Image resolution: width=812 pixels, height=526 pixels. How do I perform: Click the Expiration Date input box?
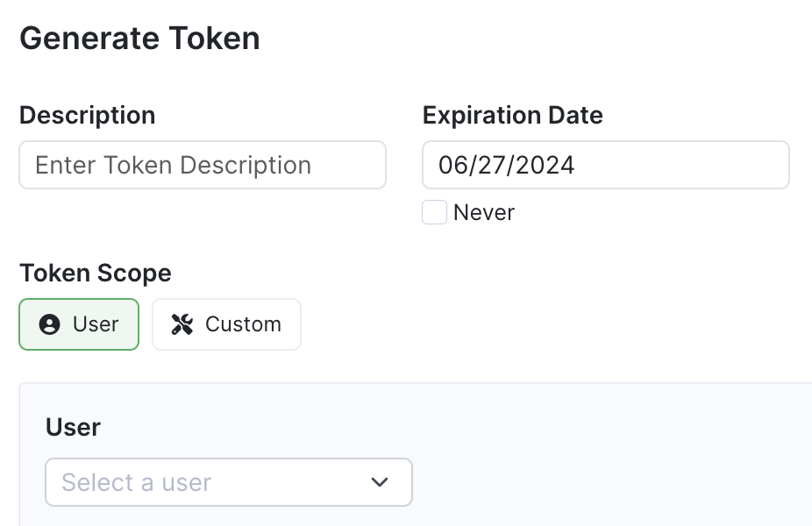coord(606,165)
